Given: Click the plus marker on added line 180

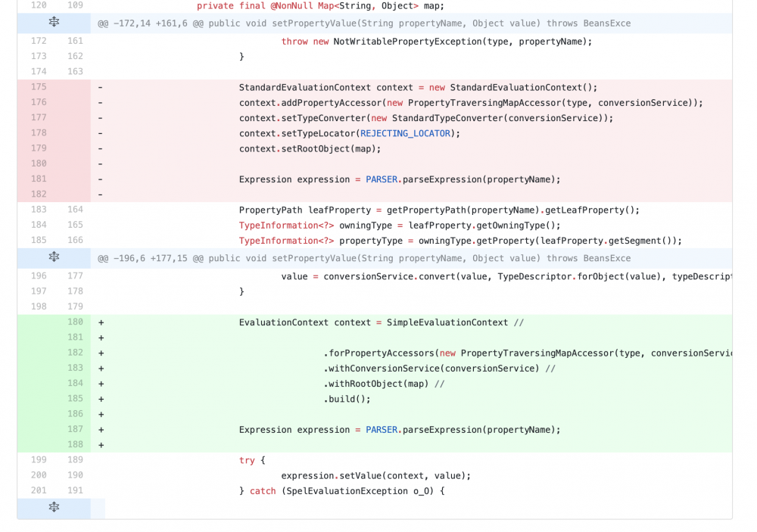Looking at the screenshot, I should [101, 322].
